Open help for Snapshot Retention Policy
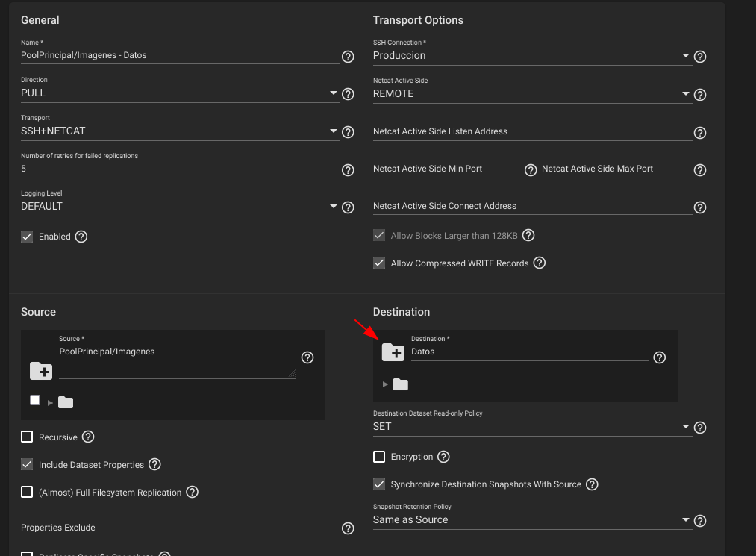This screenshot has height=556, width=756. click(699, 521)
